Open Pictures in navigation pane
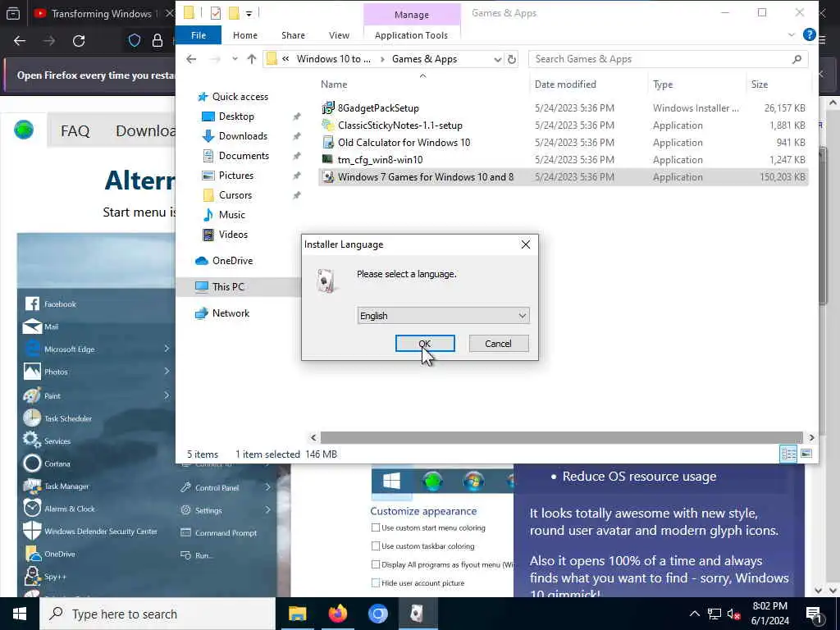Viewport: 840px width, 630px height. click(x=235, y=176)
